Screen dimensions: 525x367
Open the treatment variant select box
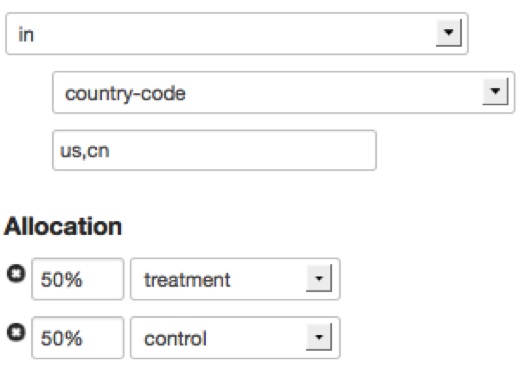(235, 279)
